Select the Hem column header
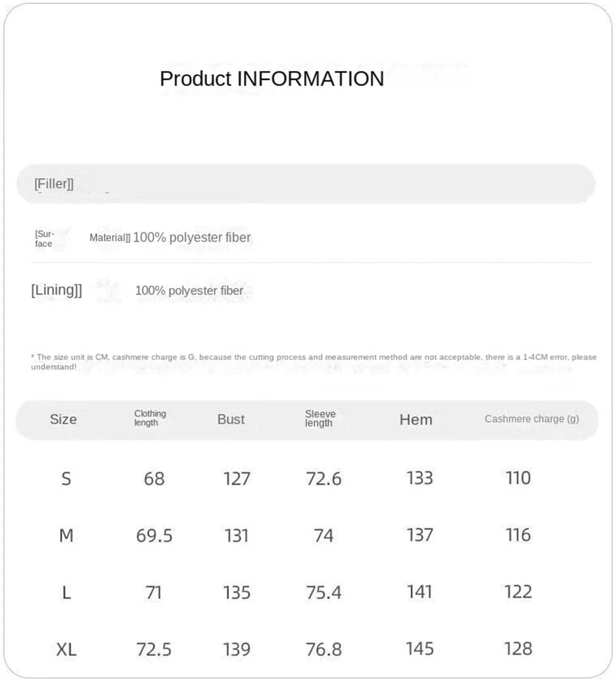 tap(416, 420)
